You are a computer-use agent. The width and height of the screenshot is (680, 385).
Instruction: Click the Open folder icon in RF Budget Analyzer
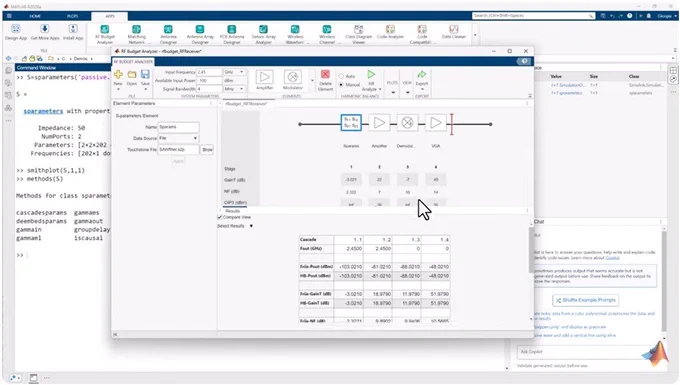pos(132,75)
